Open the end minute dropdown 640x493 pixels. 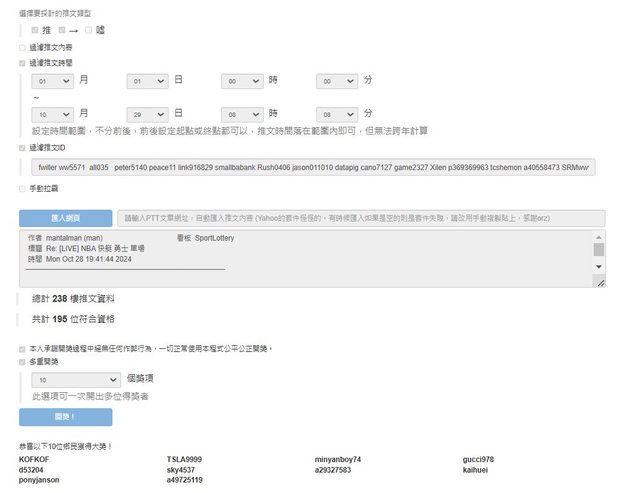point(337,114)
